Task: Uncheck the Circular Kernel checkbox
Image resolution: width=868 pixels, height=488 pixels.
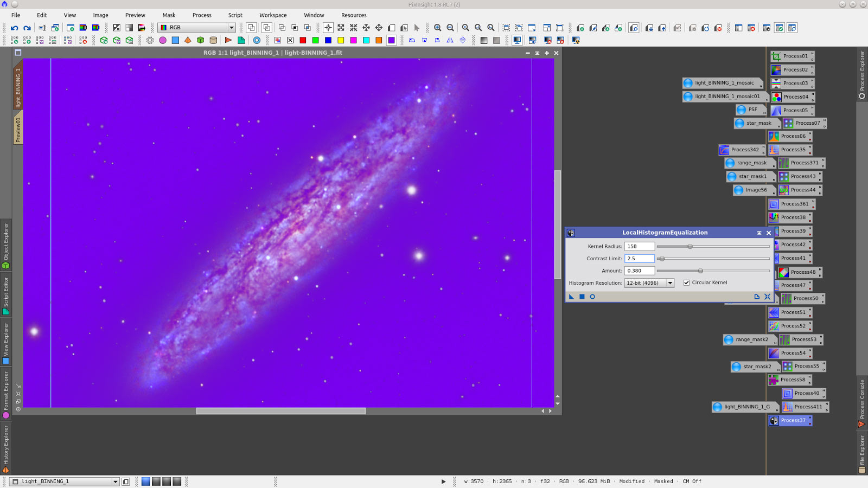Action: (686, 282)
